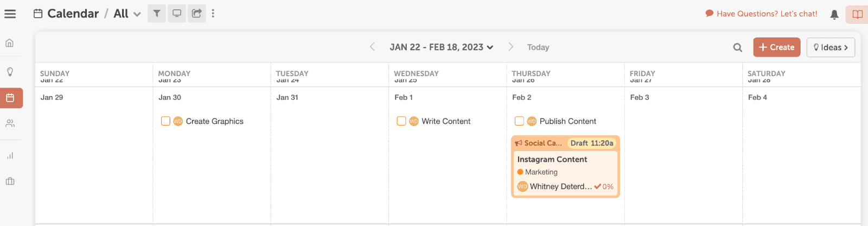Expand the Ideas panel

point(831,47)
